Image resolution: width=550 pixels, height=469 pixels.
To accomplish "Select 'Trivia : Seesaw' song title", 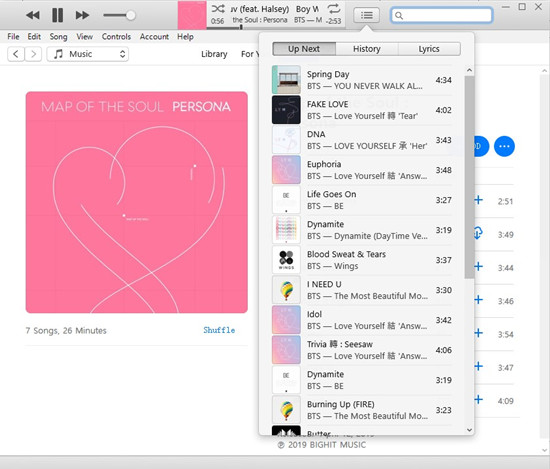I will (340, 344).
